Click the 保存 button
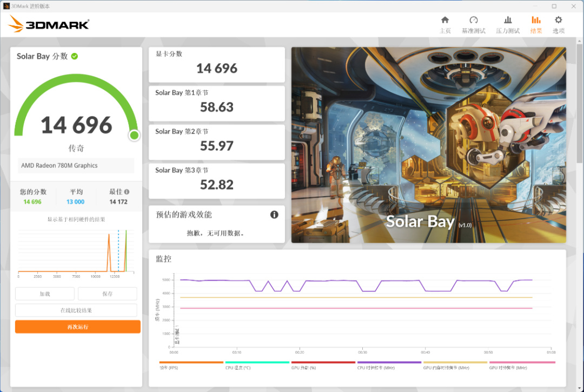This screenshot has width=584, height=392. [107, 294]
